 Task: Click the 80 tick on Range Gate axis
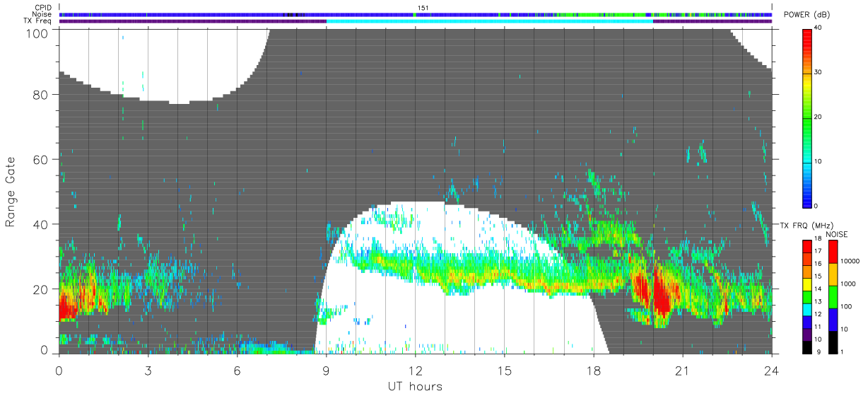[40, 94]
